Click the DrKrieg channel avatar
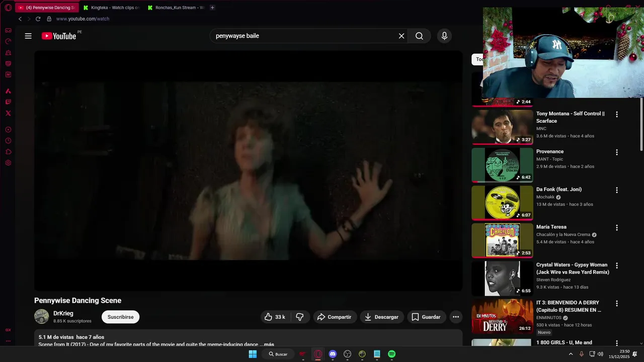The image size is (644, 362). 42,317
